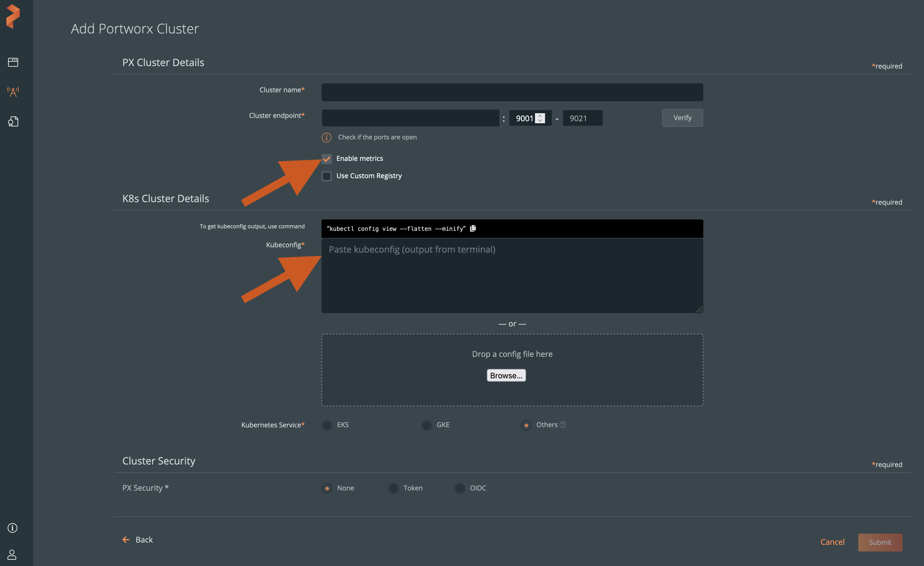Open the antenna broadcast icon in sidebar

13,91
